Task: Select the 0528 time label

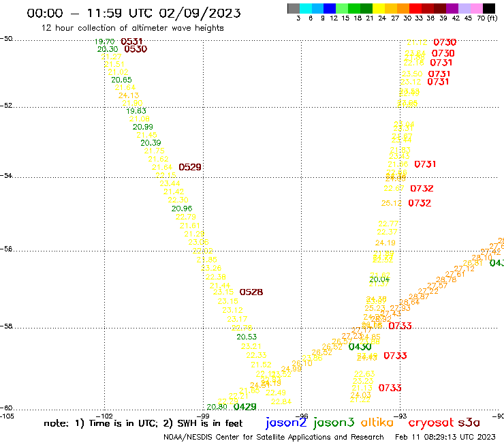Action: (251, 292)
